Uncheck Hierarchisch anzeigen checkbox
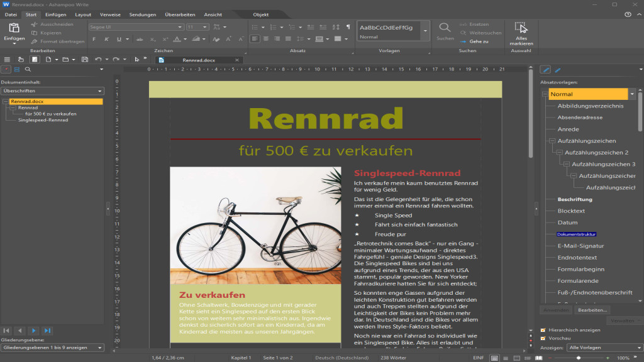The width and height of the screenshot is (644, 362). (x=543, y=329)
